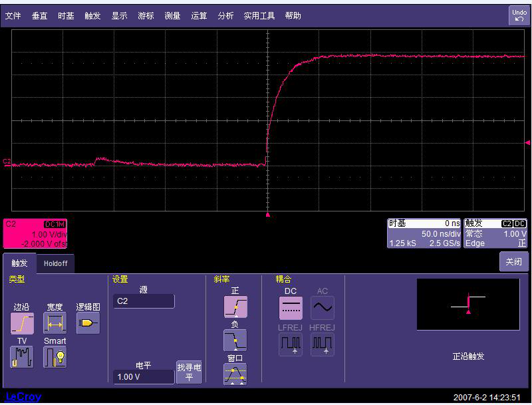Switch trigger coupling to AC
This screenshot has height=405, width=532.
323,307
